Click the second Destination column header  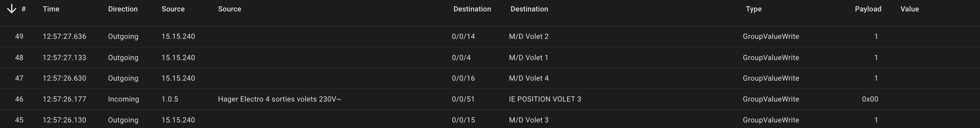[x=529, y=9]
